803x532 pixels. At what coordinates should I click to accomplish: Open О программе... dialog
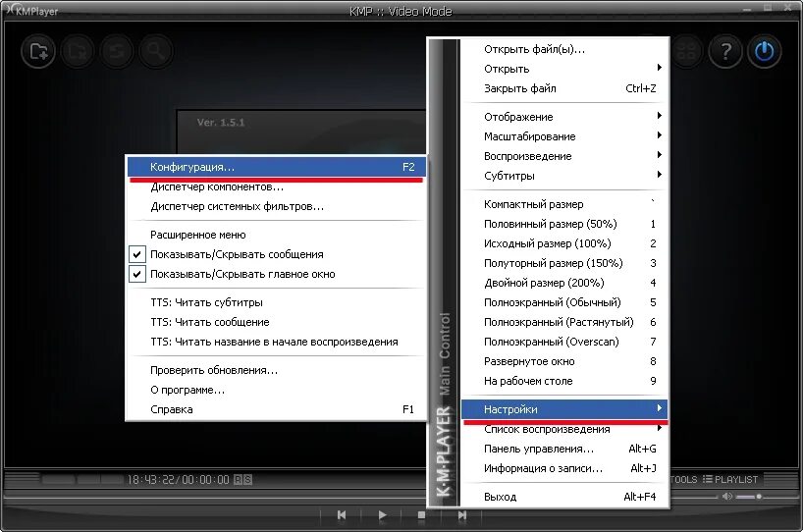[276, 390]
